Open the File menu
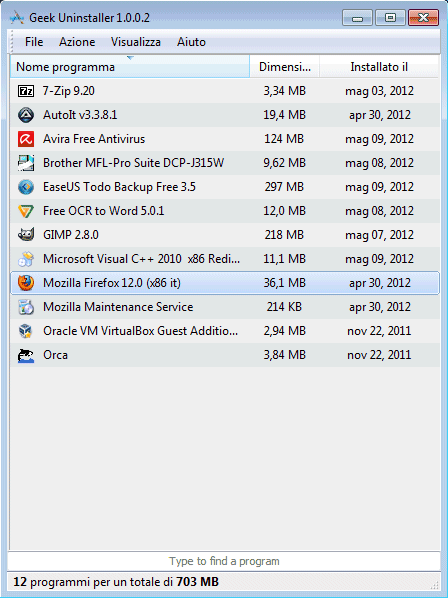 coord(34,42)
